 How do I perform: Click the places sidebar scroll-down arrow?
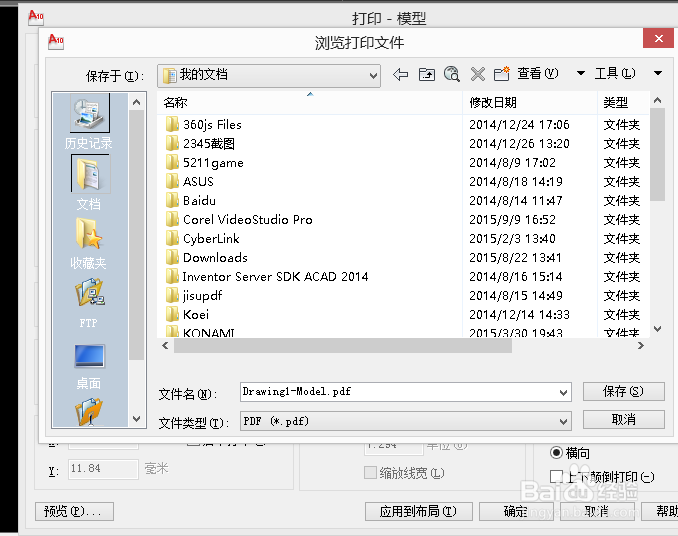pyautogui.click(x=137, y=418)
